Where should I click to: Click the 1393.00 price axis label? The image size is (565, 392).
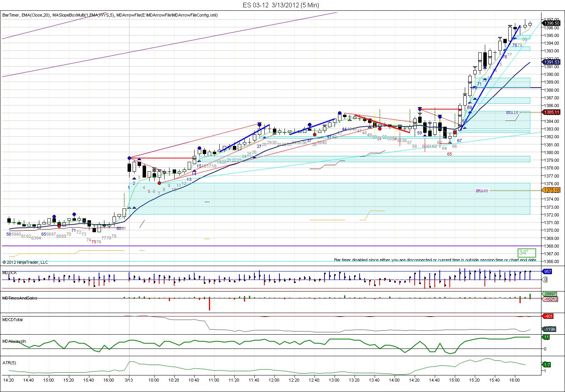(x=552, y=51)
